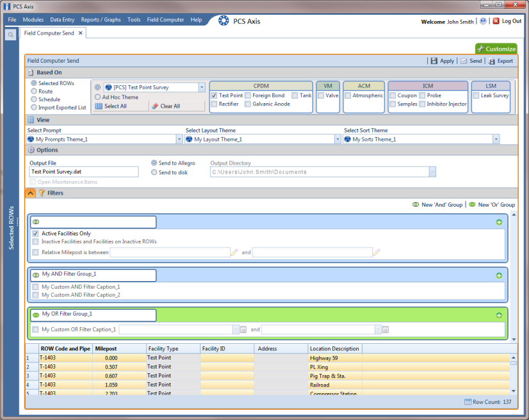Open the Reports / Graphs menu
The image size is (529, 420).
tap(101, 20)
